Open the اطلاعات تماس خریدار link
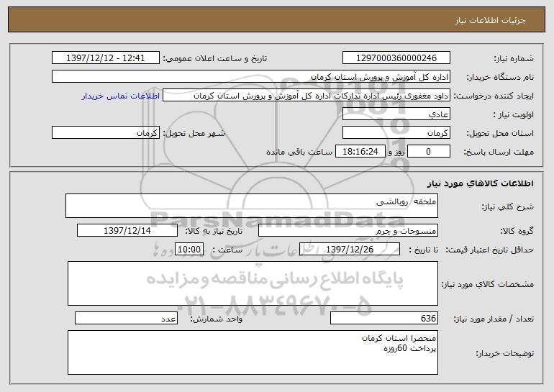The width and height of the screenshot is (554, 392). click(x=120, y=96)
